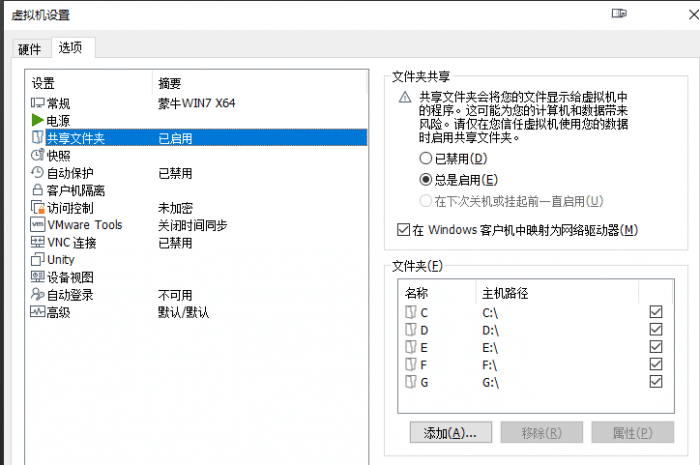
Task: Click the Add (添加) folder button
Action: 449,433
